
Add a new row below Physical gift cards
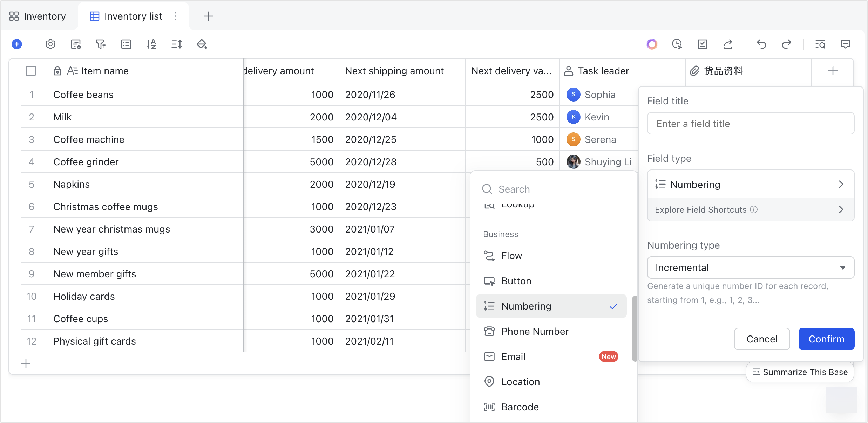26,363
